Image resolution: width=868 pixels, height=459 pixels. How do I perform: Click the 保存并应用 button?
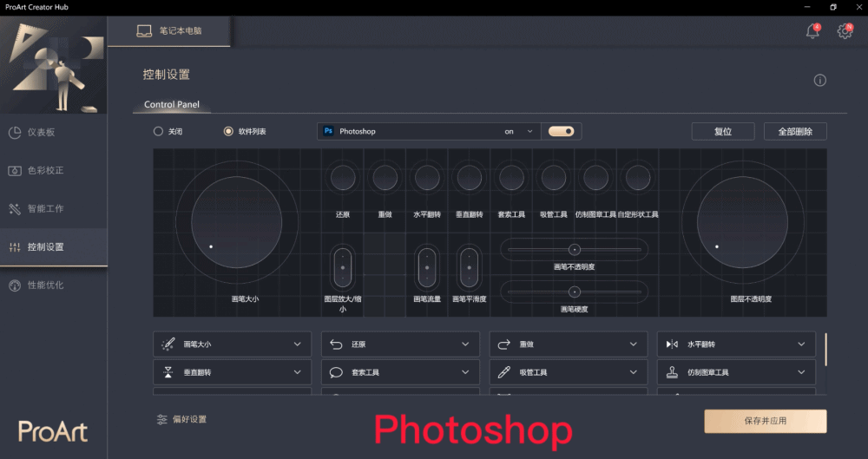click(x=765, y=421)
